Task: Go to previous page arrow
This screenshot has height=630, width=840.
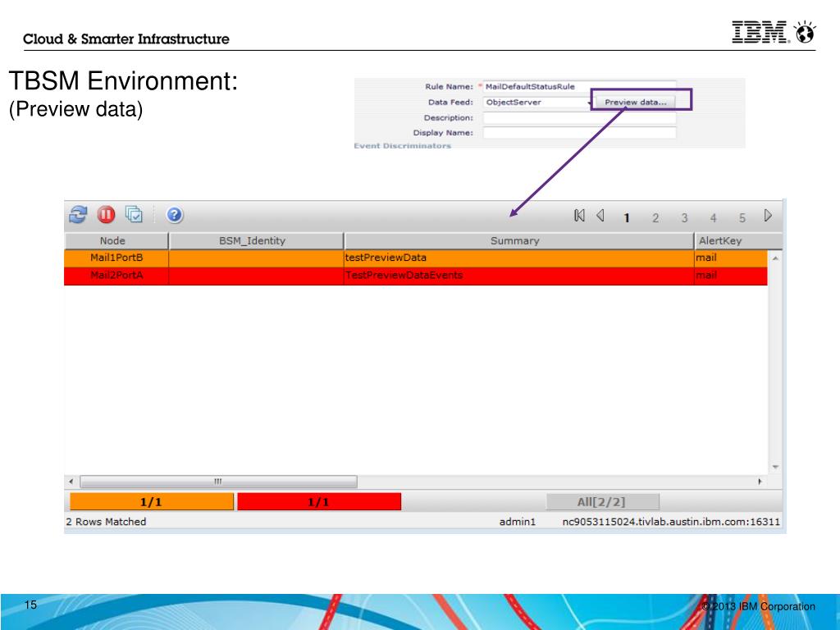Action: point(600,216)
